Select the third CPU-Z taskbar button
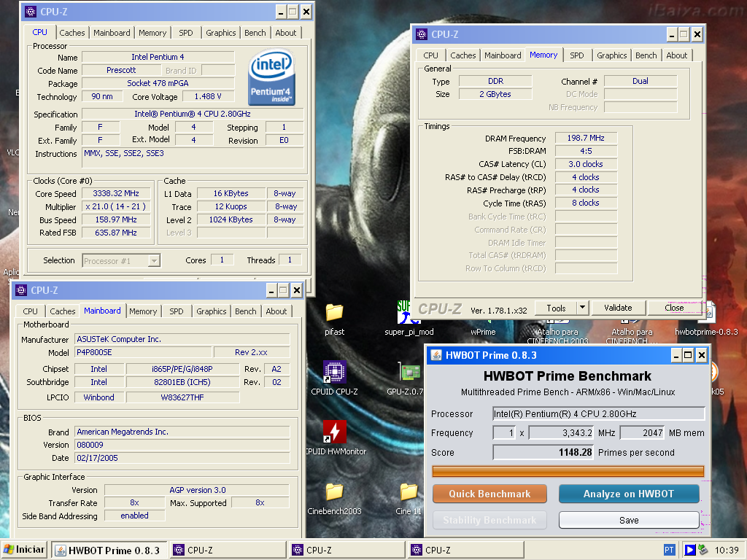 pos(465,551)
